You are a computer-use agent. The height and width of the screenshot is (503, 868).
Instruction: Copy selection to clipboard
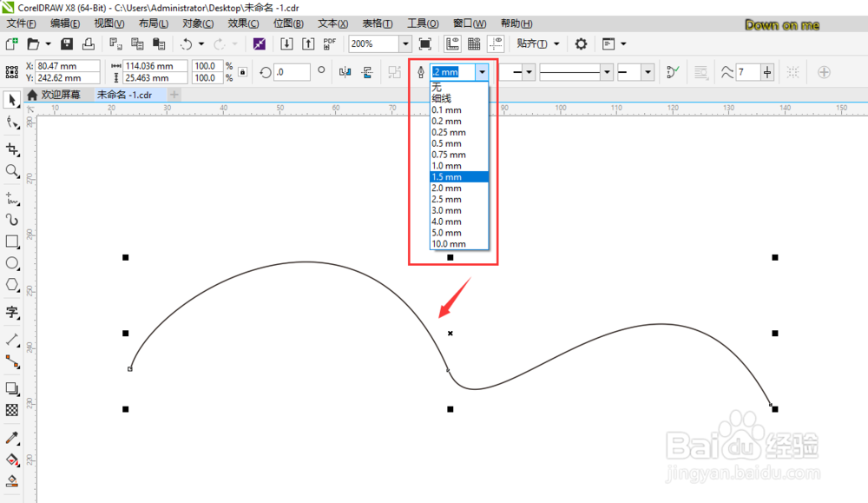point(137,43)
